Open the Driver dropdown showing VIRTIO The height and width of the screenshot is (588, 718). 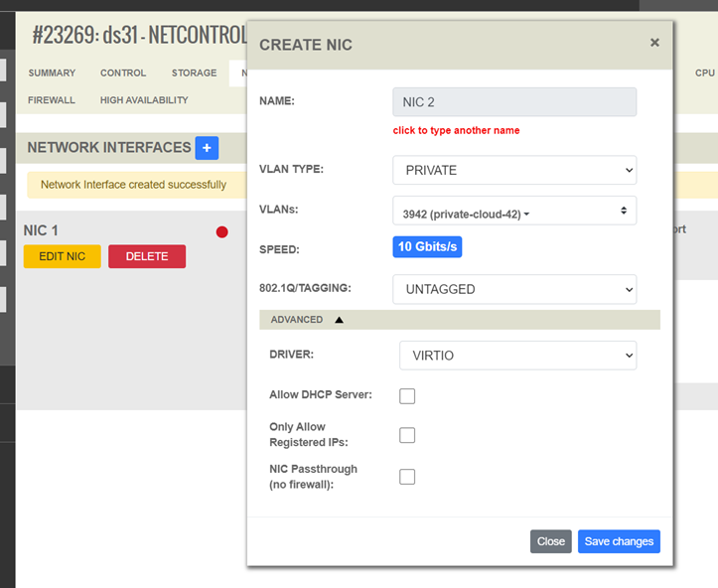(518, 356)
